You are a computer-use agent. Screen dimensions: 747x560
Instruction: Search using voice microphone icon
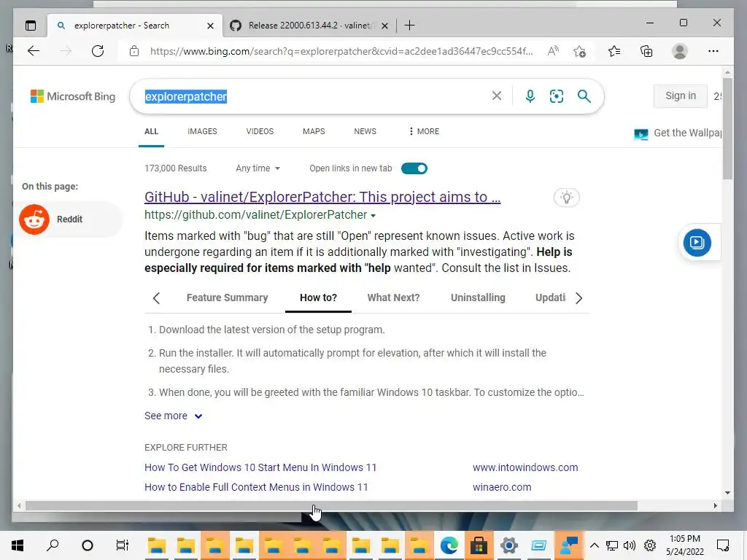[x=530, y=96]
